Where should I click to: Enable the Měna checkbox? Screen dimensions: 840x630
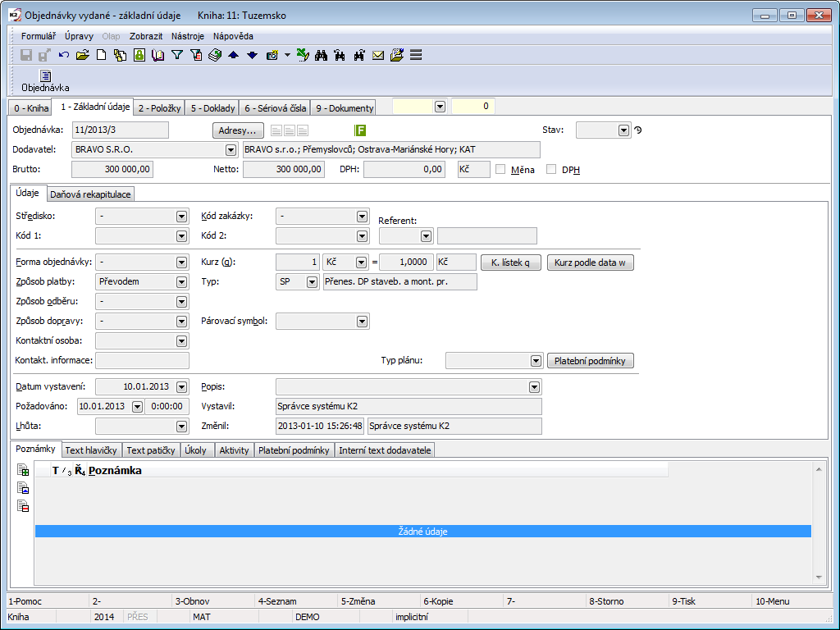point(500,169)
